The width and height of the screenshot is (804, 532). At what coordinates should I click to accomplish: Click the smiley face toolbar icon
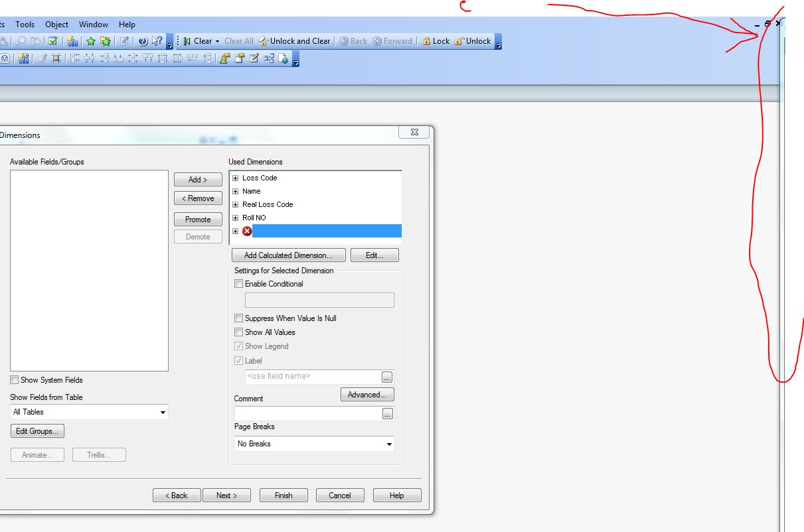pyautogui.click(x=5, y=58)
